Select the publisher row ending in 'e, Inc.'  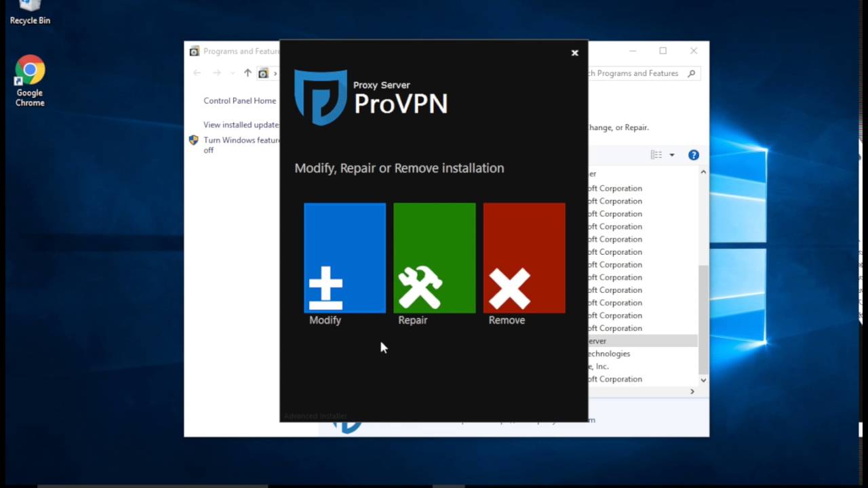pyautogui.click(x=642, y=367)
